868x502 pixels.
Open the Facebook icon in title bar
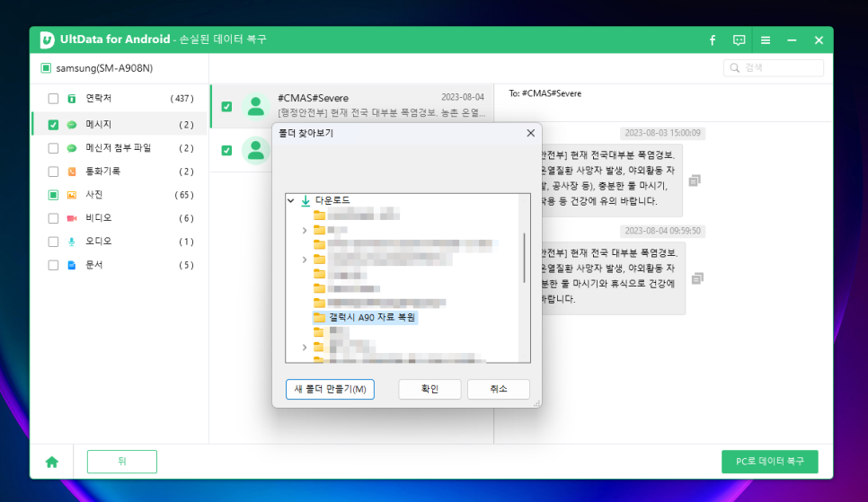[x=713, y=40]
